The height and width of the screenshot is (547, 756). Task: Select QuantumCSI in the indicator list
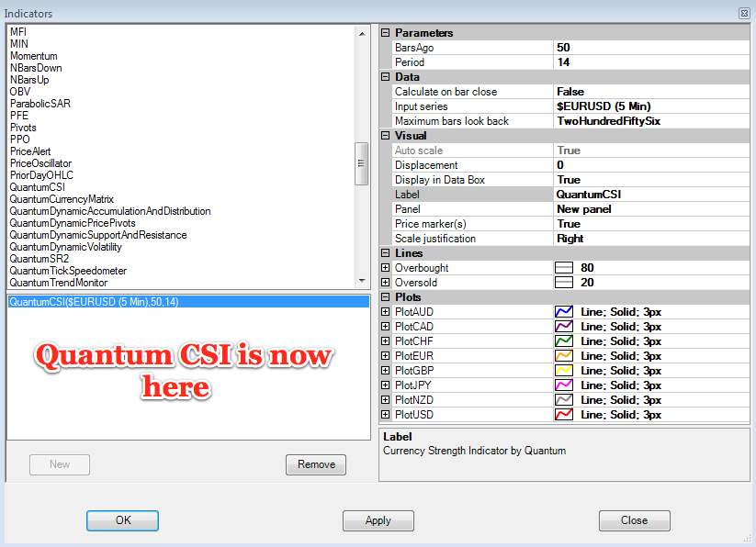coord(37,187)
